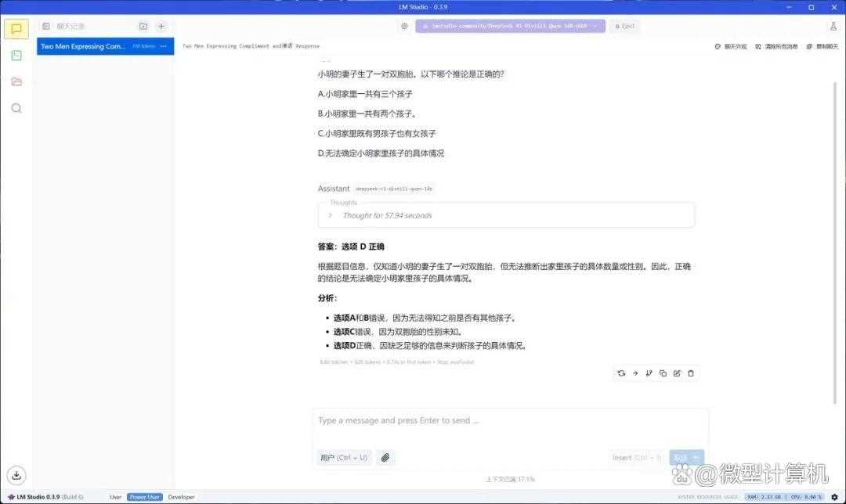Switch to User mode
846x504 pixels.
click(x=115, y=497)
